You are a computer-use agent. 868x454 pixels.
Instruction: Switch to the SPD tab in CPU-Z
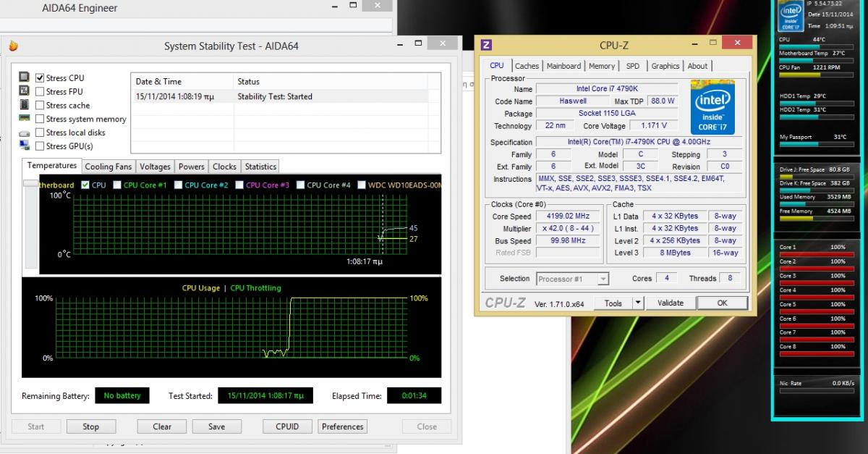[633, 66]
